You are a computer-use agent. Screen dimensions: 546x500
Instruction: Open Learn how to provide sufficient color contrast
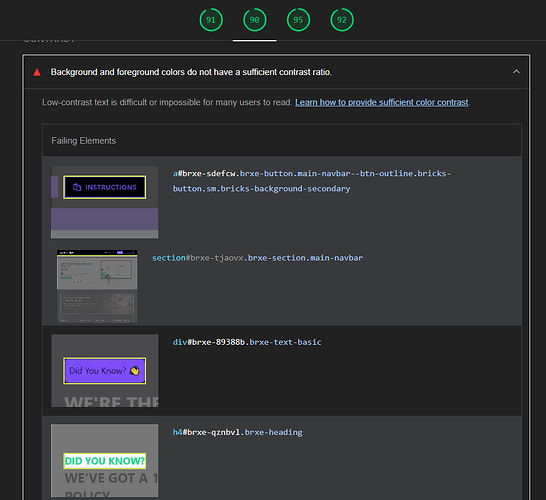382,102
